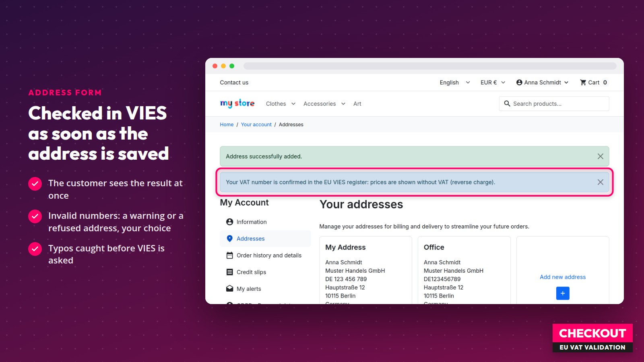Click the my store logo
Image resolution: width=644 pixels, height=362 pixels.
click(237, 103)
